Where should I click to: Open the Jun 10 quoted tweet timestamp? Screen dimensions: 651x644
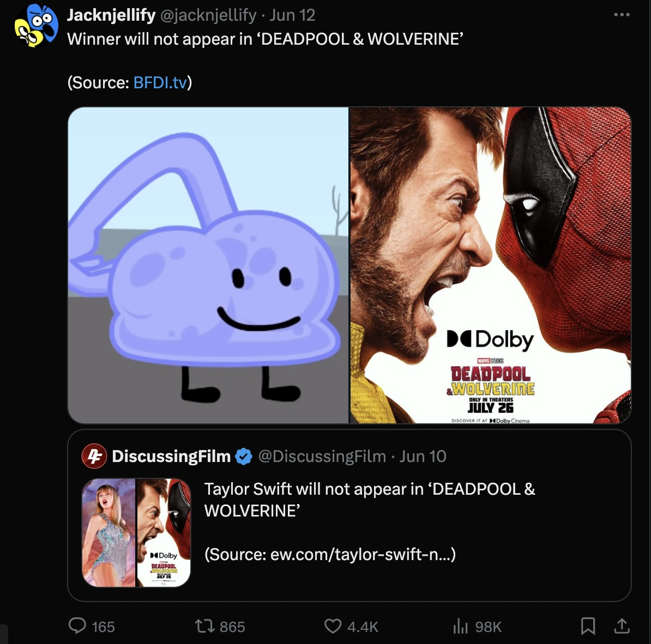point(423,456)
